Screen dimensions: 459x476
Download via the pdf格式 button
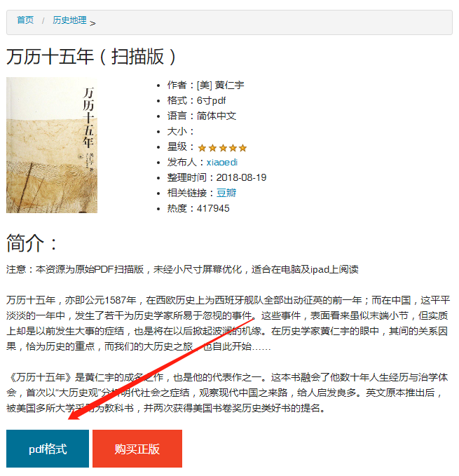[x=48, y=449]
